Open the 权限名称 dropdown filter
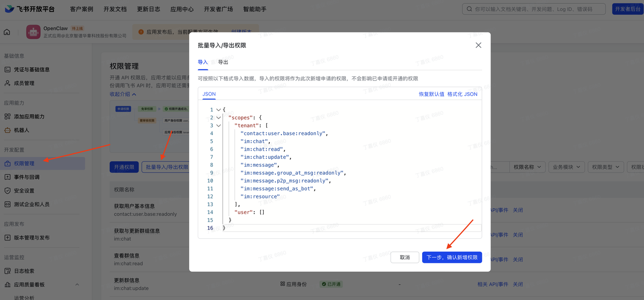Image resolution: width=644 pixels, height=300 pixels. click(527, 167)
